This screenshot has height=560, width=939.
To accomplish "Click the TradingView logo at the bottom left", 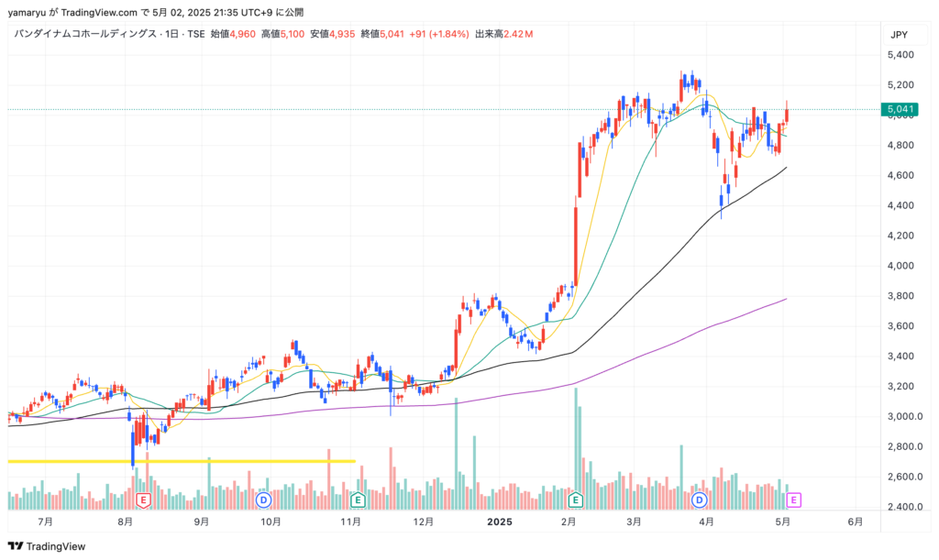I will point(47,546).
